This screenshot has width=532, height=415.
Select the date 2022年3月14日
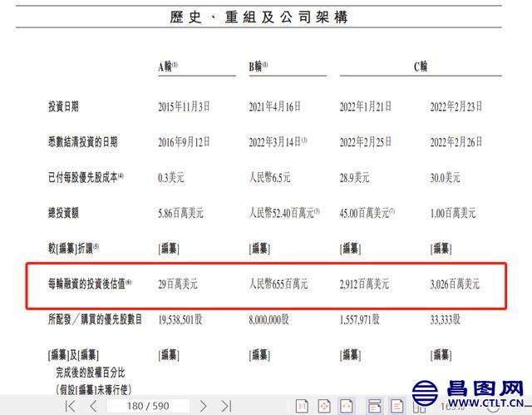(275, 142)
